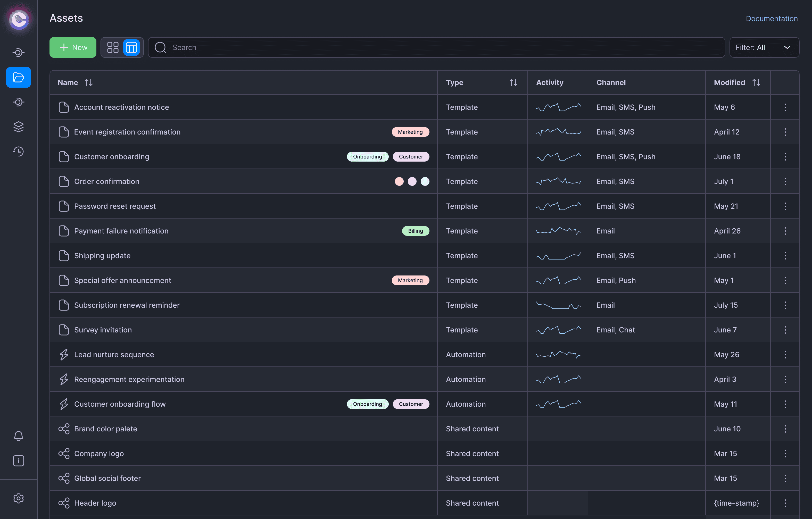Click the app logo bird icon
Image resolution: width=812 pixels, height=519 pixels.
(x=19, y=19)
